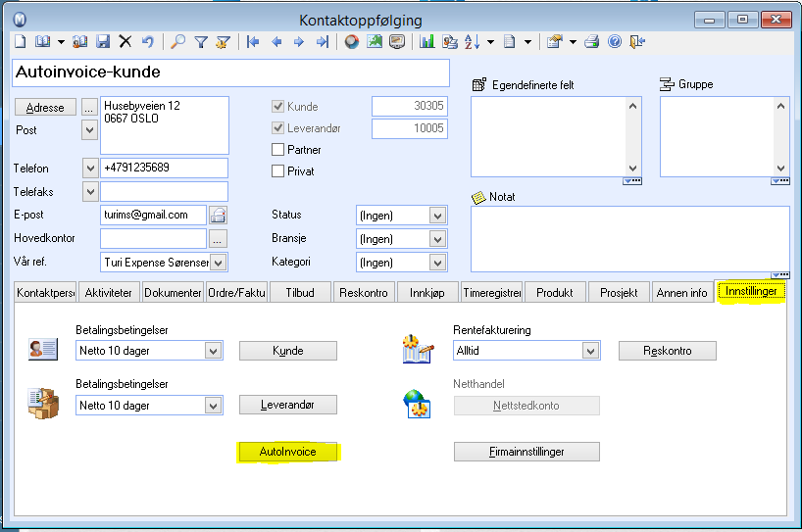
Task: Click the AutoInvoice button
Action: click(x=287, y=452)
